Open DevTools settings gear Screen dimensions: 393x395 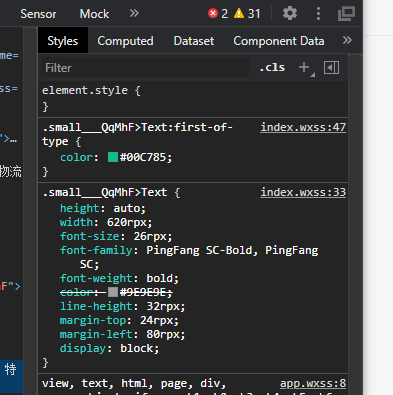[x=290, y=14]
